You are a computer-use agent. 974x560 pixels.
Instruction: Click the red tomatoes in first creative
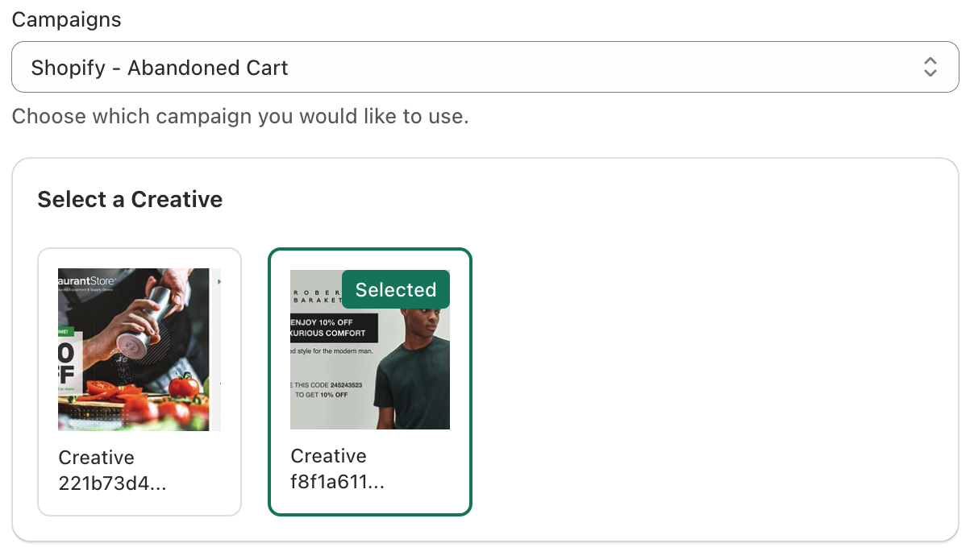tap(161, 391)
